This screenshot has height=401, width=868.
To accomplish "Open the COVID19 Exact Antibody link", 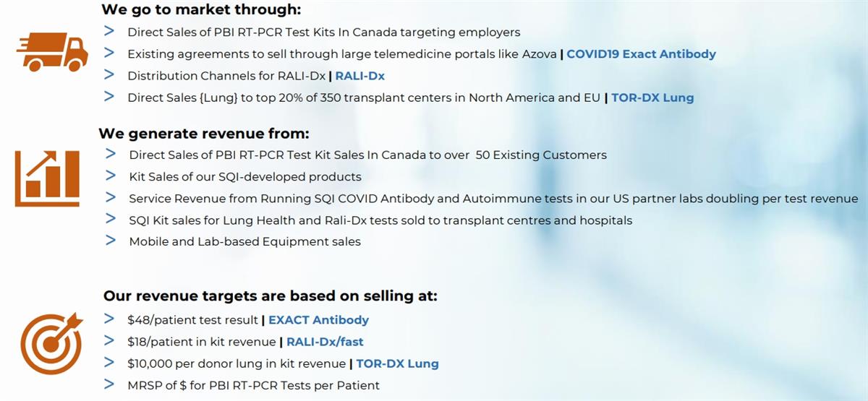I will pos(641,54).
